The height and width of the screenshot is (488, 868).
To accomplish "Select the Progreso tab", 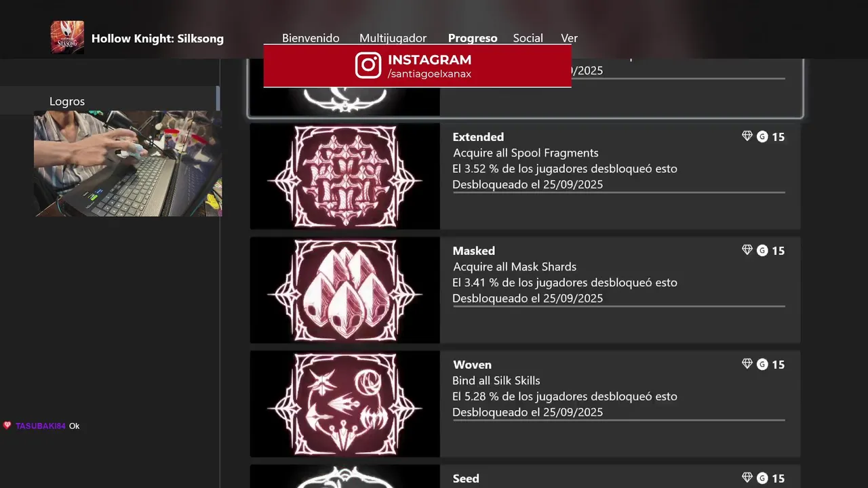I will coord(473,38).
